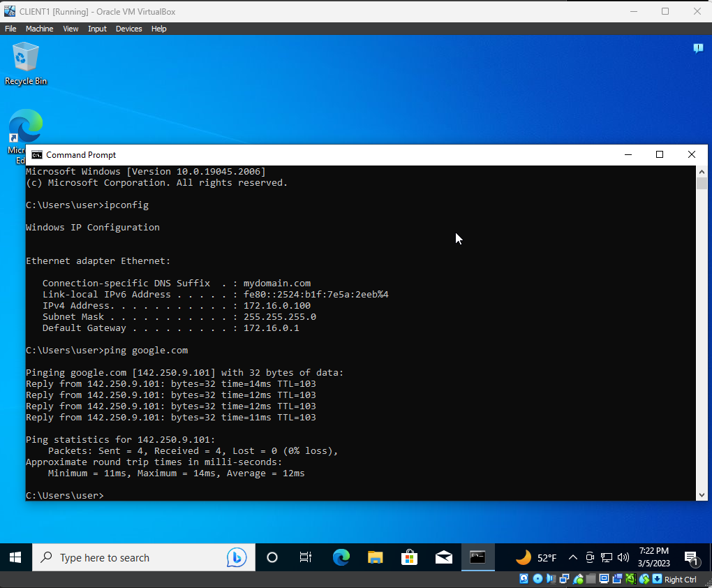712x588 pixels.
Task: Open notifications showing 1 alert
Action: pyautogui.click(x=693, y=559)
